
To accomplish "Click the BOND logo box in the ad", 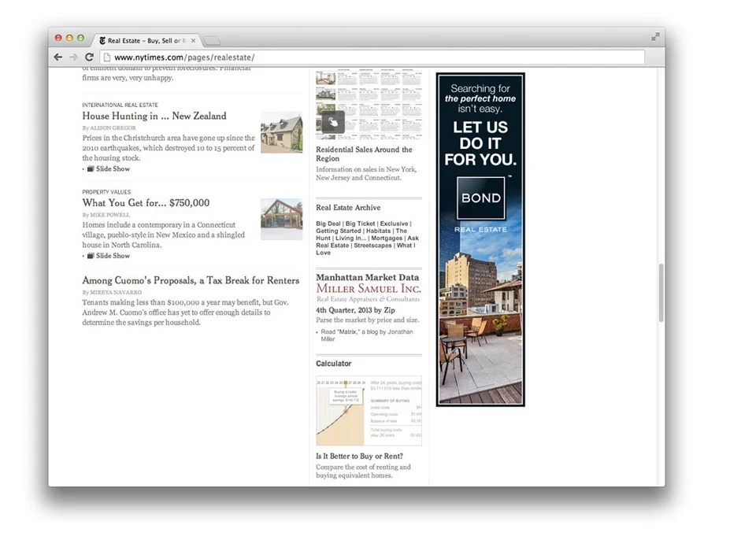I will pos(480,198).
